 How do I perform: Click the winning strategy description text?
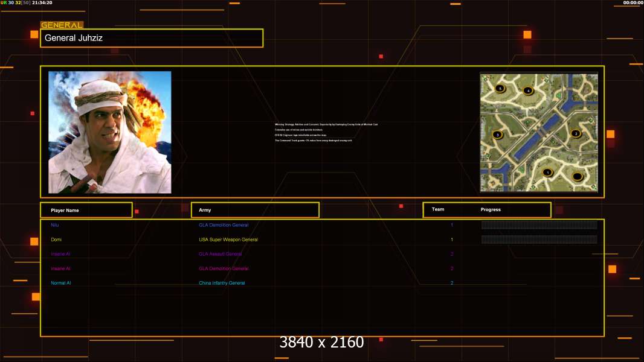326,132
